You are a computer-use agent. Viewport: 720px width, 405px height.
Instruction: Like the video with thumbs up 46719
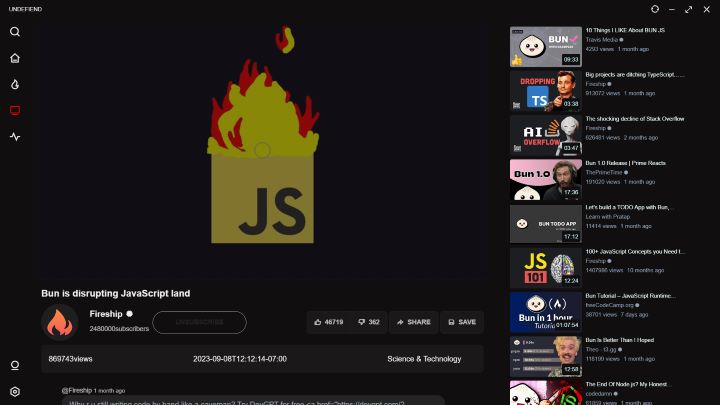coord(328,322)
